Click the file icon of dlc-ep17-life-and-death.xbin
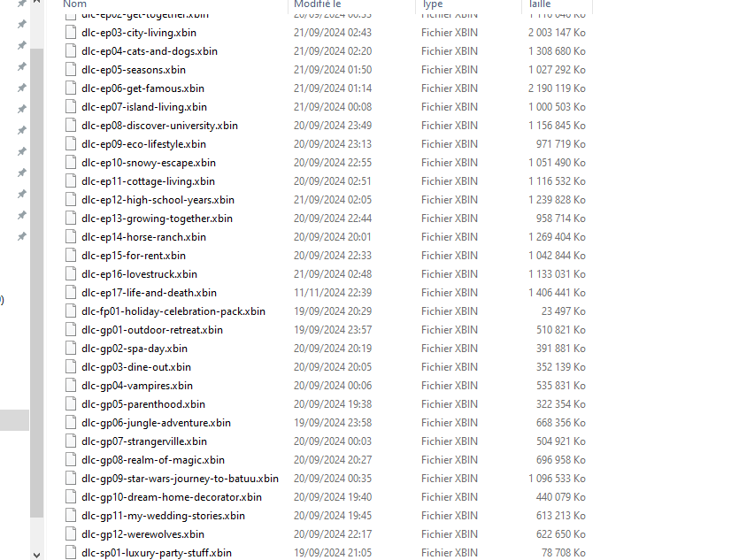The height and width of the screenshot is (560, 731). (71, 293)
